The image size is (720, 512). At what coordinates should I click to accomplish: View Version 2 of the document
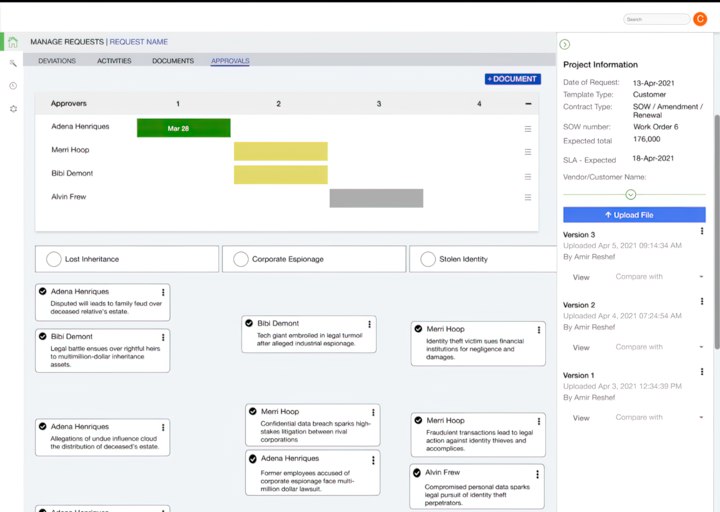(581, 348)
